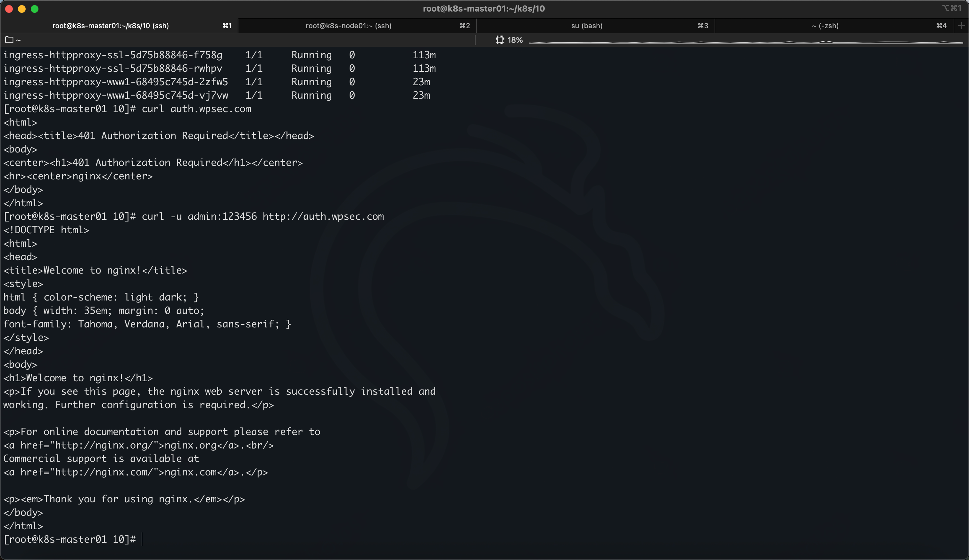
Task: Click the 18% CPU utilization label
Action: point(515,40)
